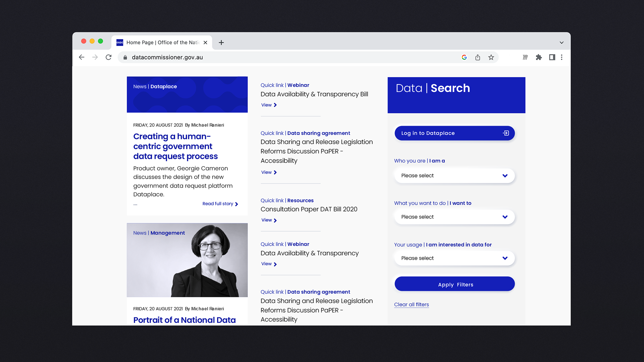The image size is (644, 362).
Task: Click the share icon in address bar
Action: point(478,57)
